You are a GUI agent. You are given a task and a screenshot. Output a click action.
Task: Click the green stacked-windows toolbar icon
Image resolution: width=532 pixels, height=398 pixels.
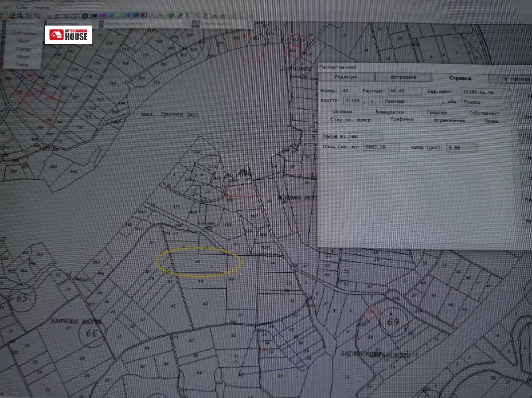pos(86,16)
